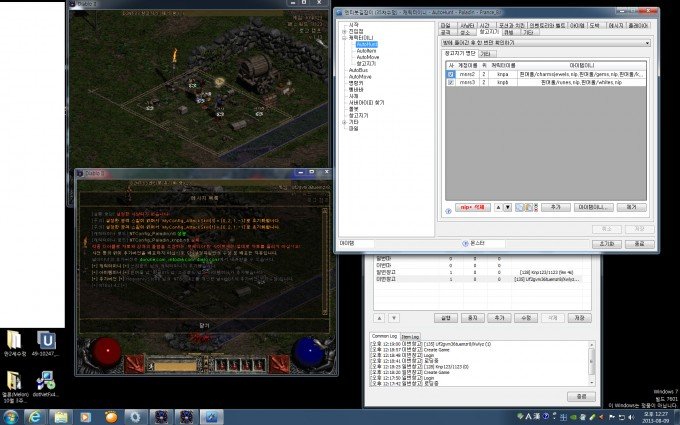The width and height of the screenshot is (680, 425).
Task: Click the left attack skill icon
Action: tap(134, 364)
